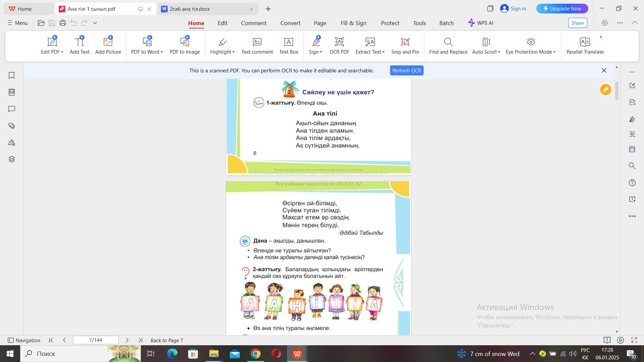Click the attachments paperclip sidebar icon
The width and height of the screenshot is (644, 362).
[x=12, y=126]
